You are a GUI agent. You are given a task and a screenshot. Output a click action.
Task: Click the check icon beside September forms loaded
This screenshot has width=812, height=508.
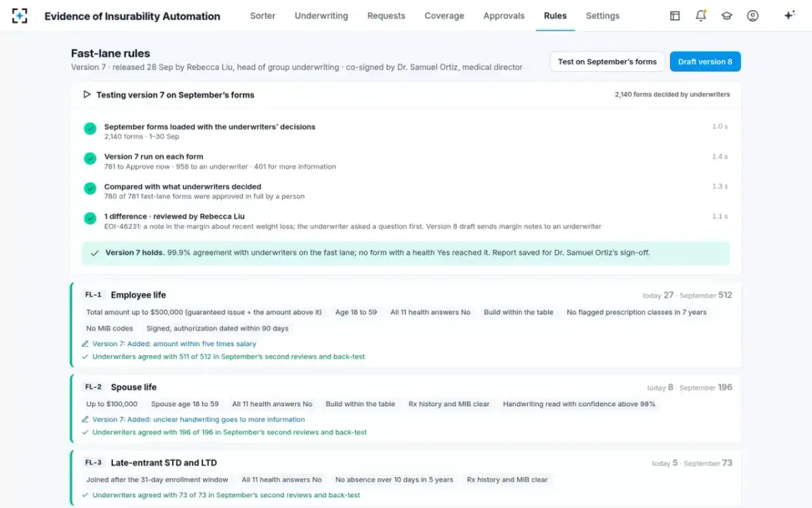coord(90,129)
